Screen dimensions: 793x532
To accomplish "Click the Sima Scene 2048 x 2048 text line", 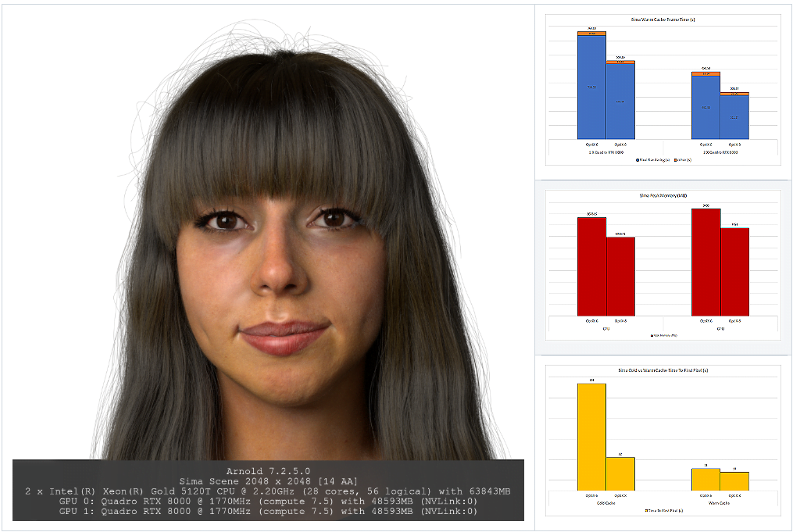I will [268, 481].
